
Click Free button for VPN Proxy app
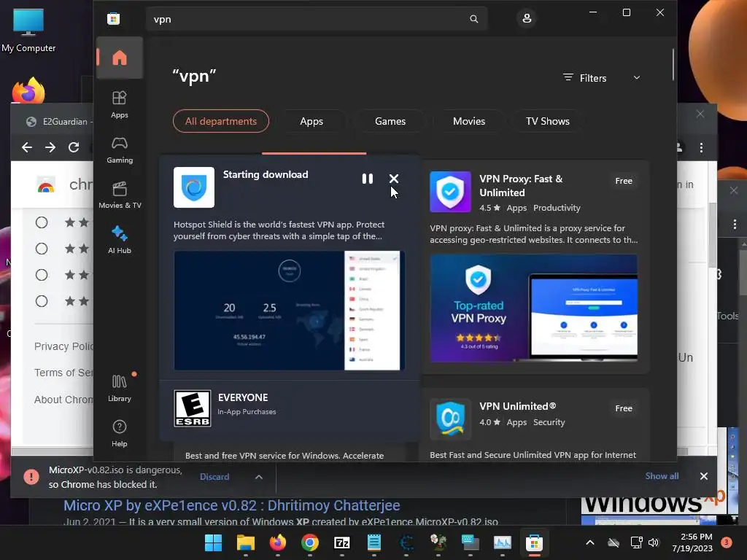coord(624,181)
